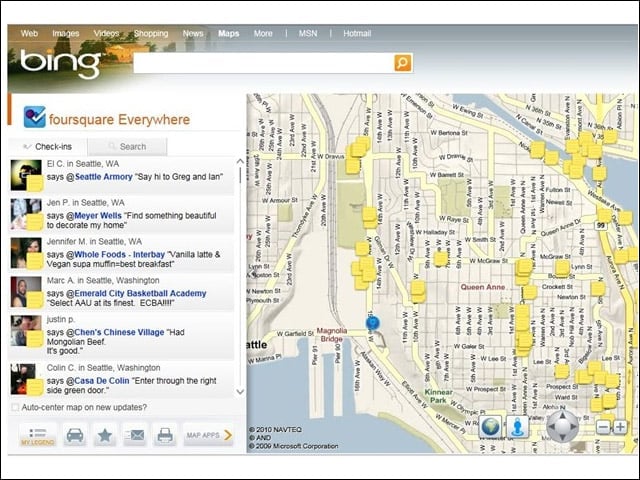
Task: Click the blue location pin on map
Action: tap(373, 323)
